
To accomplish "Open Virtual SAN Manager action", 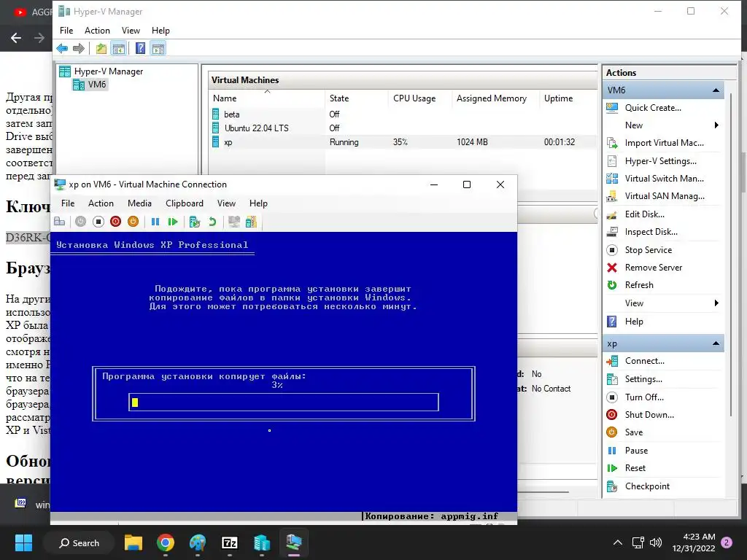I will tap(664, 196).
